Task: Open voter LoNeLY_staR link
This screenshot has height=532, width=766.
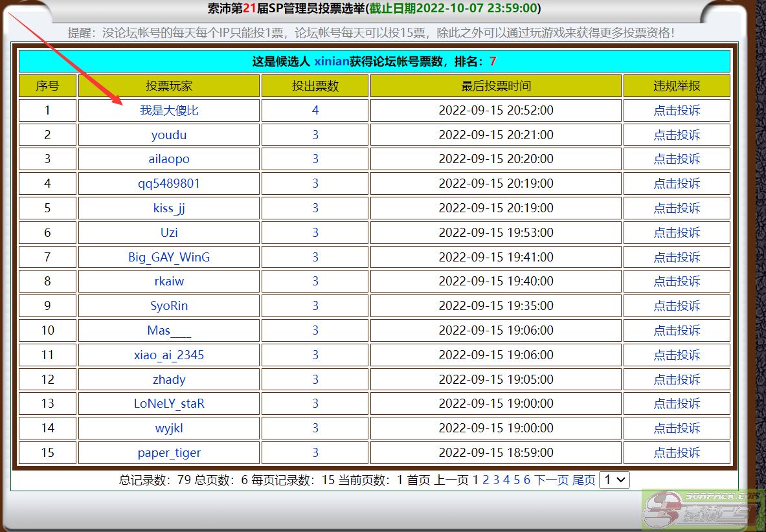Action: (x=169, y=403)
